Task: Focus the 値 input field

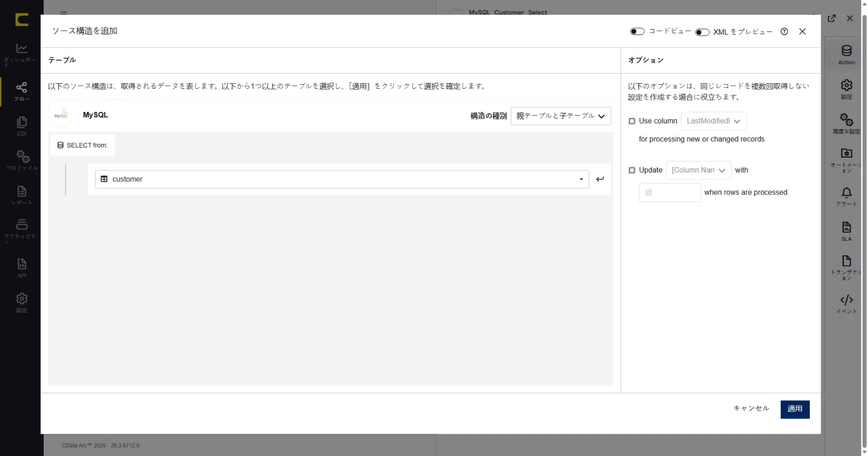Action: click(x=669, y=193)
